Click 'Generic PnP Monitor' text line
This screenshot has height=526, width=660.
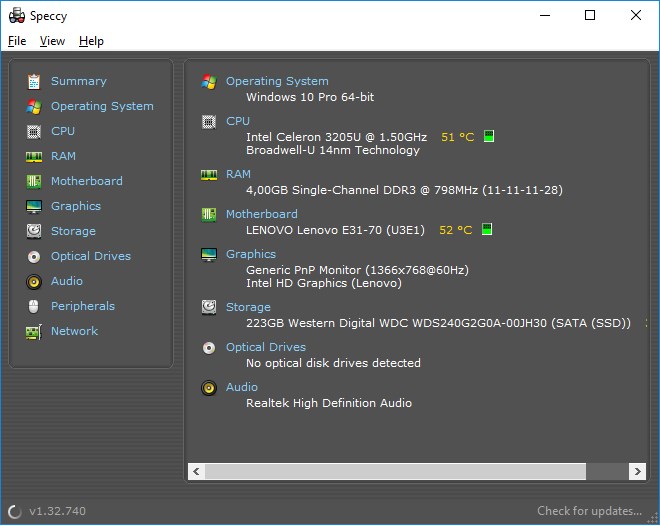pos(357,270)
